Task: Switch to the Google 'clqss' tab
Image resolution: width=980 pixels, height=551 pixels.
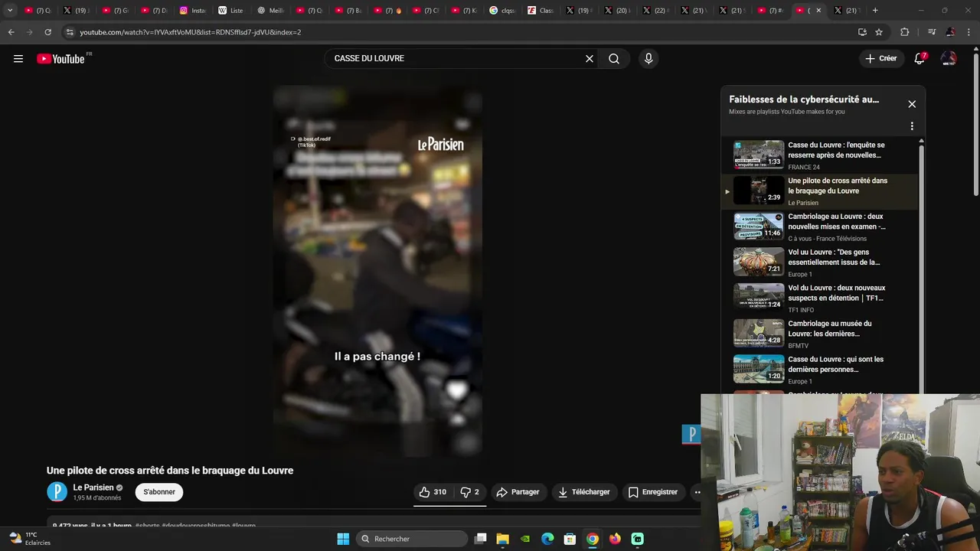Action: (503, 11)
